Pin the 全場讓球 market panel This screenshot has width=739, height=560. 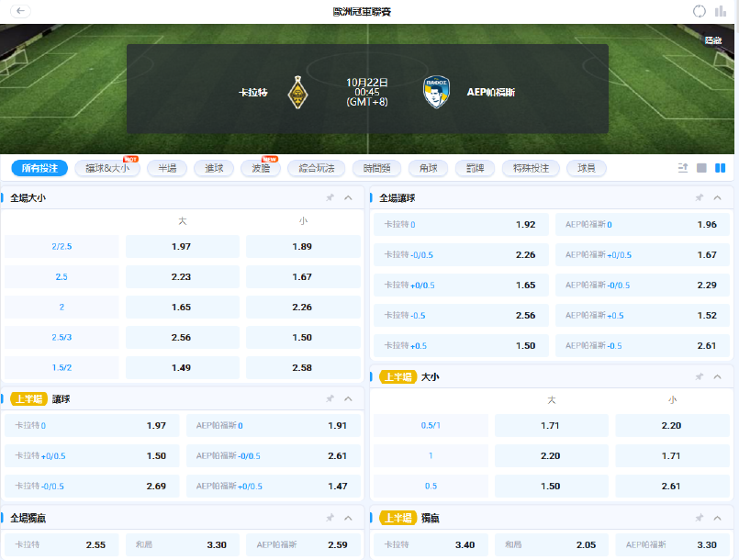pyautogui.click(x=699, y=197)
